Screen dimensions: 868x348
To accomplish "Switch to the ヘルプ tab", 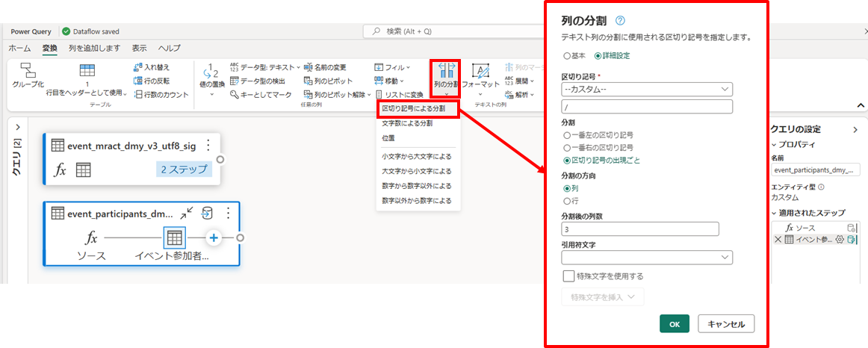I will pyautogui.click(x=170, y=48).
